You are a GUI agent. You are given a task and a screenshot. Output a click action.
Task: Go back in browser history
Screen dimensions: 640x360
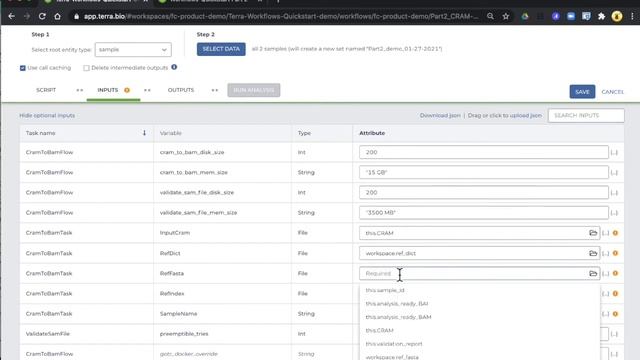[x=11, y=16]
